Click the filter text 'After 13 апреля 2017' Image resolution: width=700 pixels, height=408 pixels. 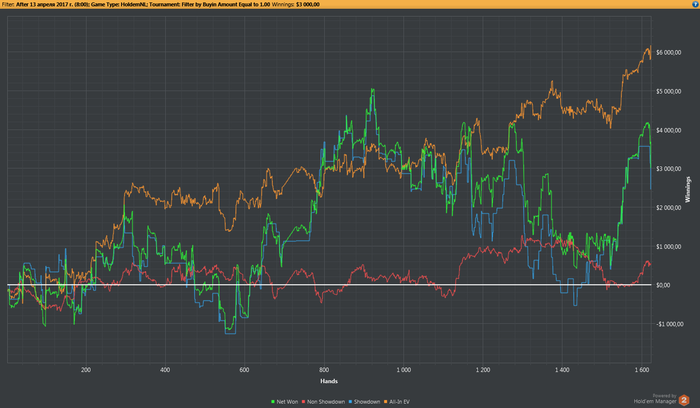pyautogui.click(x=41, y=4)
